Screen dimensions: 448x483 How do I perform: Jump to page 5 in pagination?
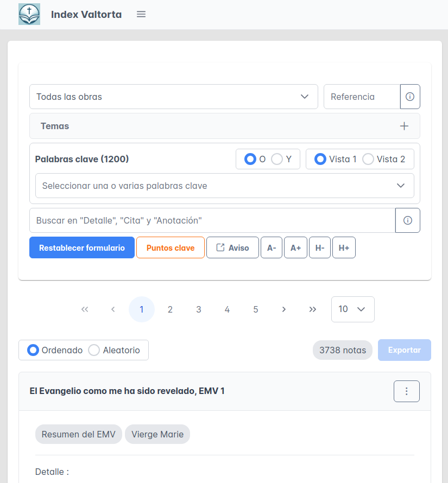tap(256, 309)
